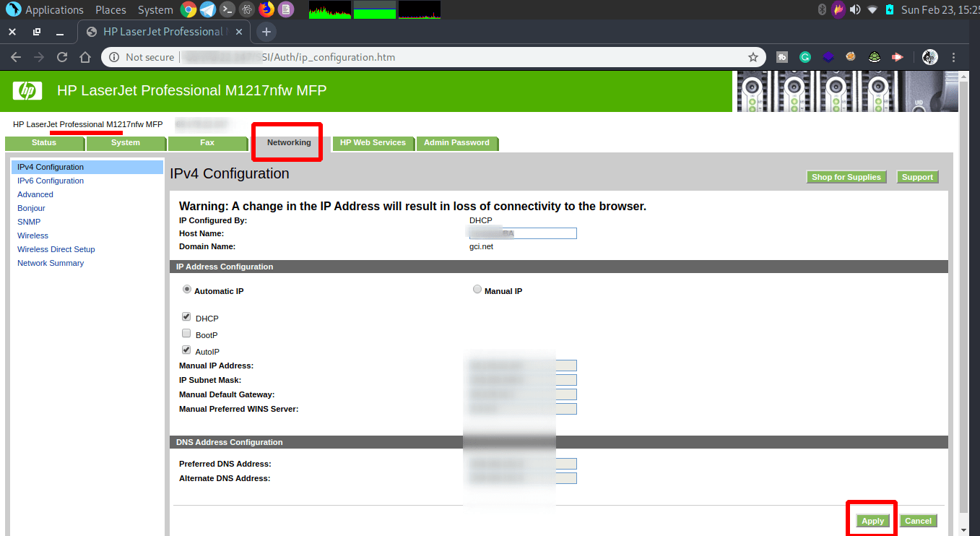Click the HP logo in header
This screenshot has height=536, width=980.
(27, 91)
